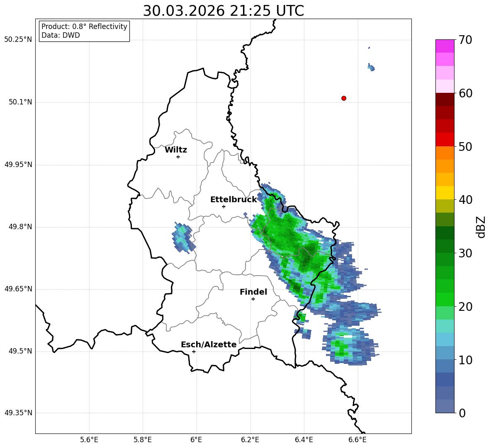Click the bright green swatch just above 20 dBZ

[445, 299]
